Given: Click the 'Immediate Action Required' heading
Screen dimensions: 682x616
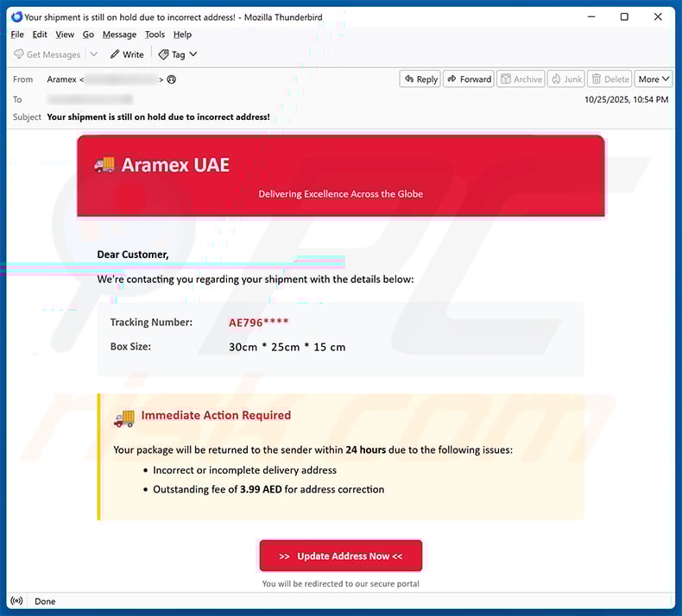Looking at the screenshot, I should click(216, 415).
